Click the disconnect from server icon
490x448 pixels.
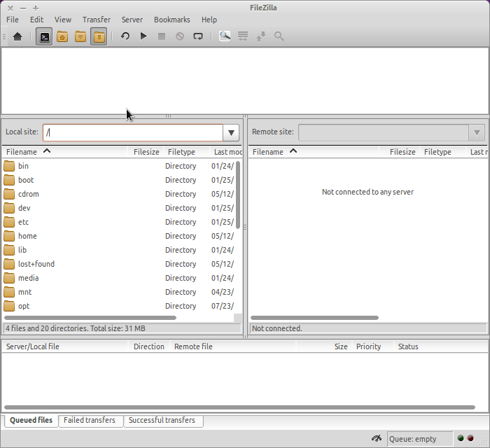coord(180,36)
